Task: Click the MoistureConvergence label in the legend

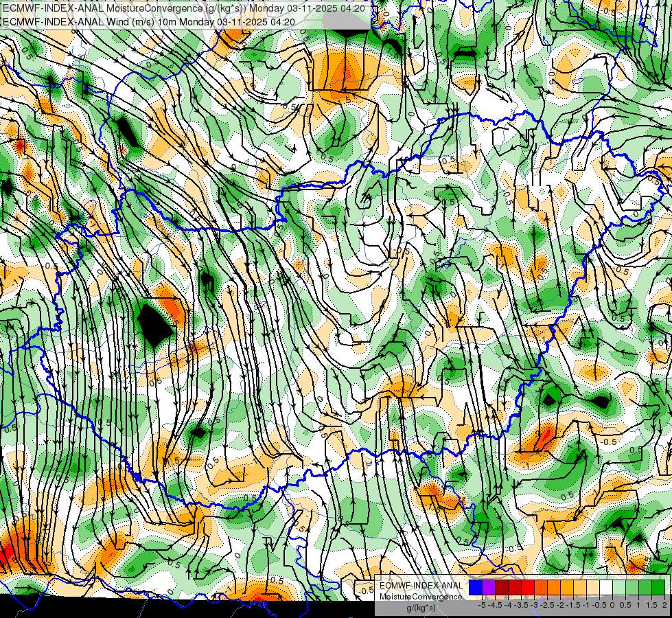Action: click(421, 597)
